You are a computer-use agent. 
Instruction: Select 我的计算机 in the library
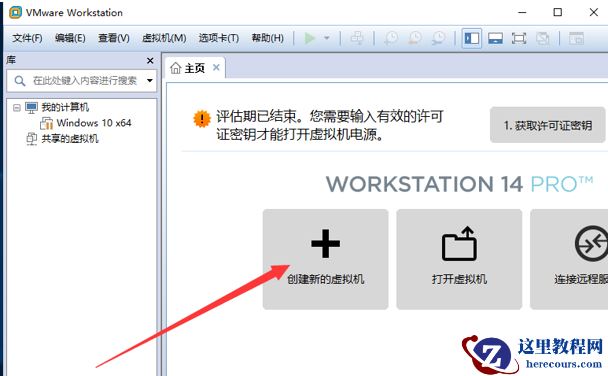click(x=65, y=107)
